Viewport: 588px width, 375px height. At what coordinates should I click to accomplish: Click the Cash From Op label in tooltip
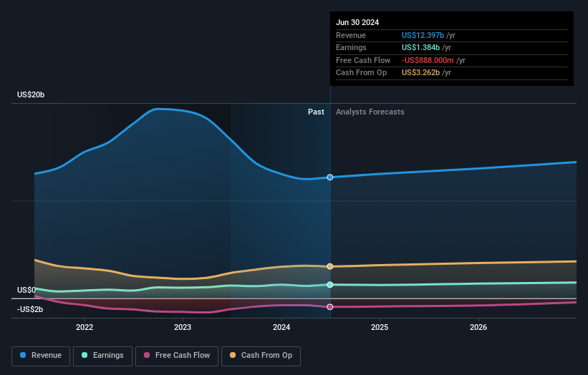(361, 73)
